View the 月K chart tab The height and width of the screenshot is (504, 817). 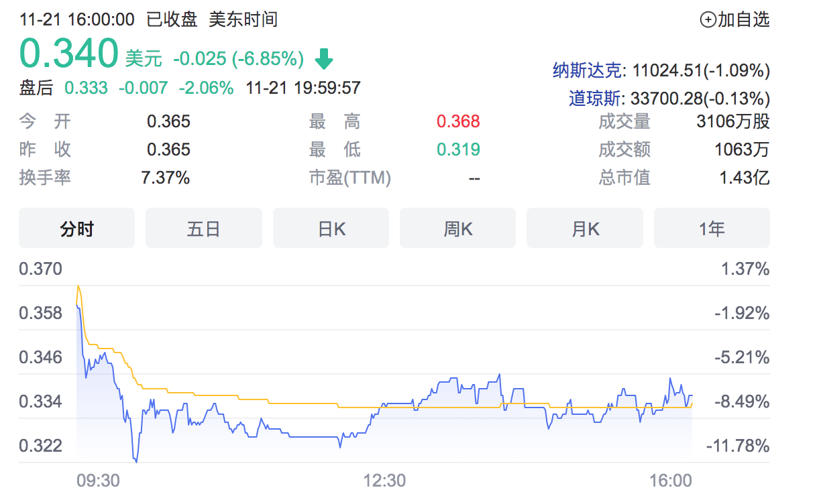(585, 229)
